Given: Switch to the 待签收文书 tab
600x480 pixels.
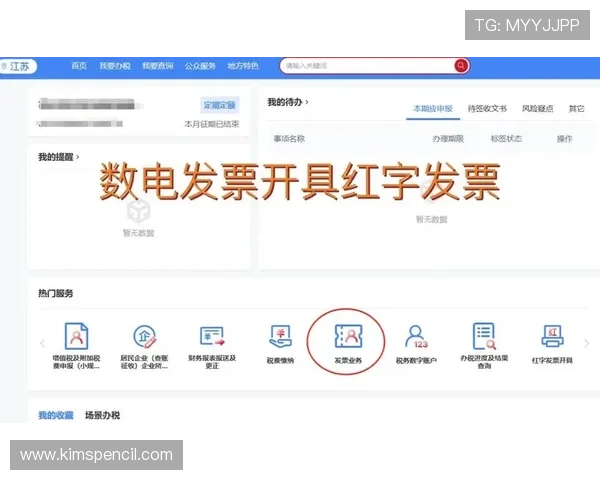Looking at the screenshot, I should coord(487,109).
